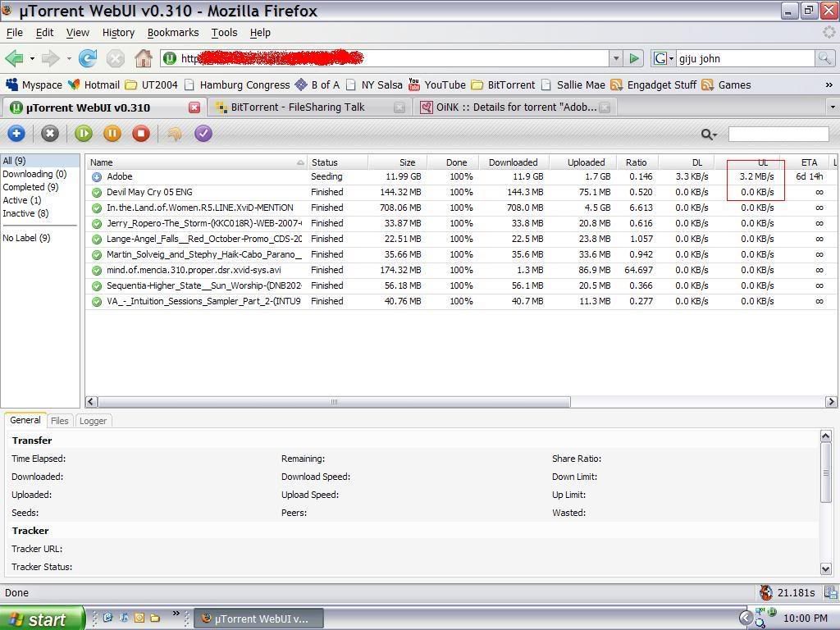Add a new torrent with the blue plus icon
The image size is (840, 630).
tap(16, 134)
